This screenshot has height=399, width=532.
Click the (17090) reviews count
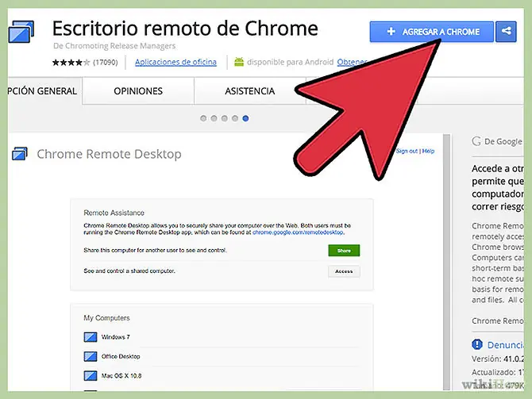click(x=106, y=63)
